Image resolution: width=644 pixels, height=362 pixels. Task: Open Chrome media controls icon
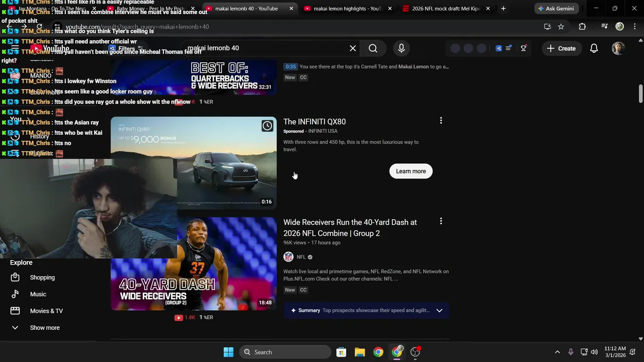604,27
